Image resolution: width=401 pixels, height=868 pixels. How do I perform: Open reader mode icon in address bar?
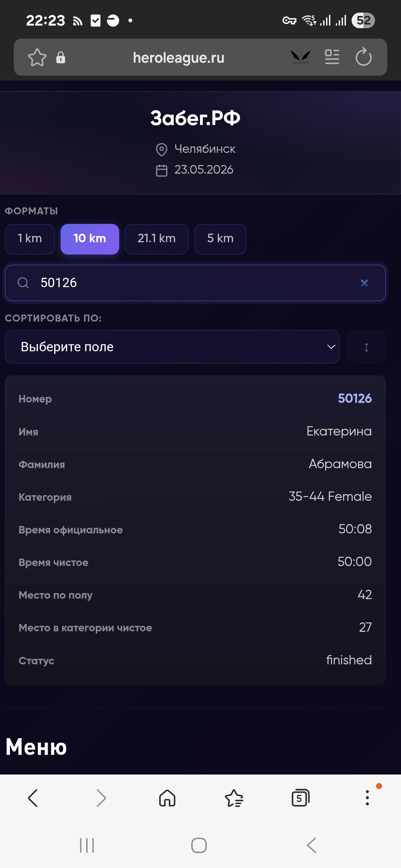(332, 57)
